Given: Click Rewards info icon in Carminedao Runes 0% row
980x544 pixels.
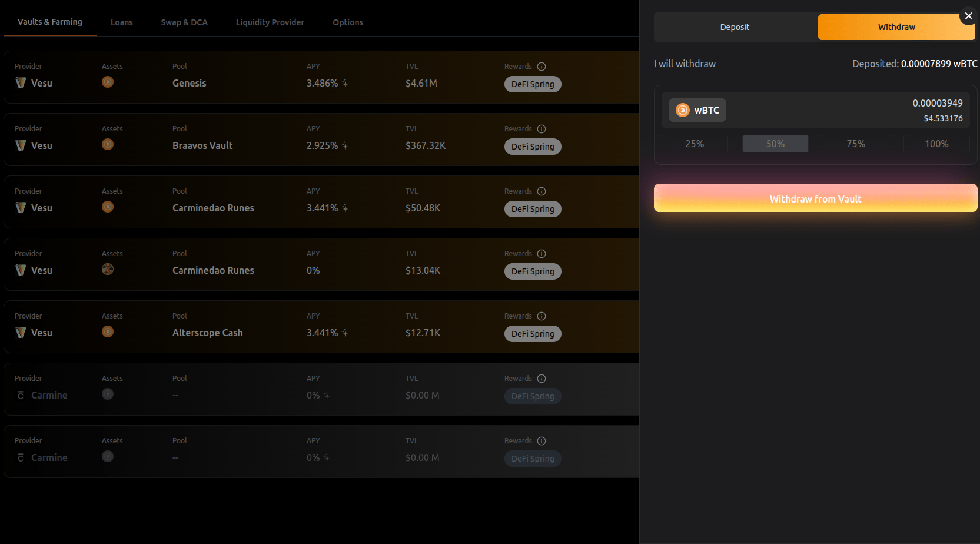Looking at the screenshot, I should tap(542, 254).
